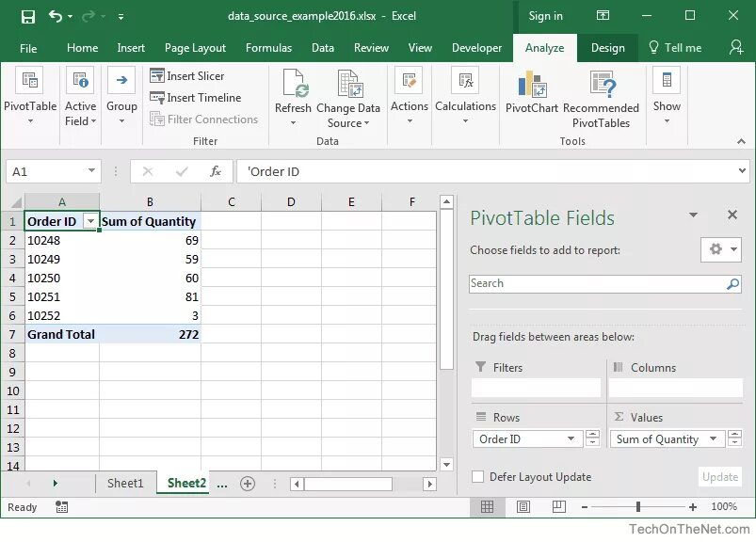756x542 pixels.
Task: Switch to Sheet1 tab
Action: pyautogui.click(x=125, y=484)
